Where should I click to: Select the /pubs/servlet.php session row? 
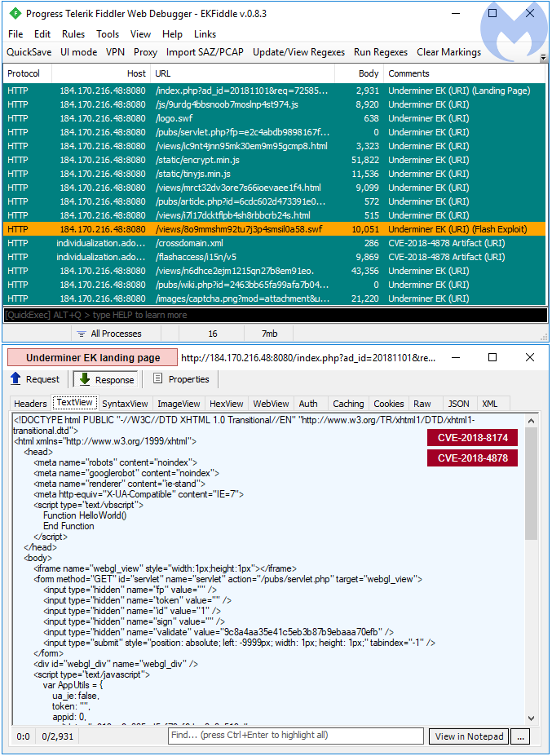[275, 132]
